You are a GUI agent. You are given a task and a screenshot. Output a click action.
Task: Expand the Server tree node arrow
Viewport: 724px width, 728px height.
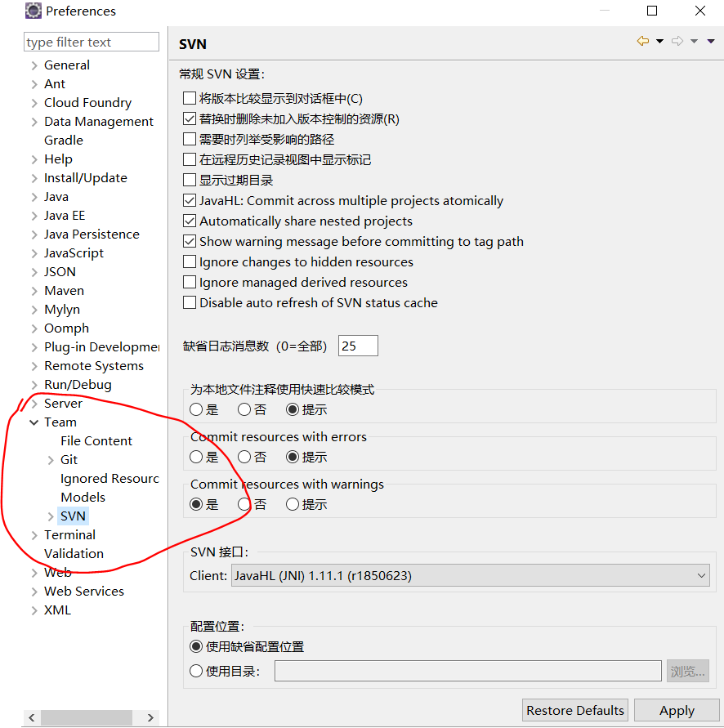(34, 404)
